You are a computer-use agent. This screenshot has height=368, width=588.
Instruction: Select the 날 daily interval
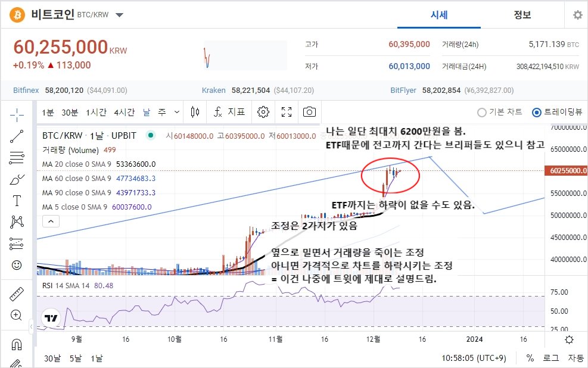(x=147, y=112)
